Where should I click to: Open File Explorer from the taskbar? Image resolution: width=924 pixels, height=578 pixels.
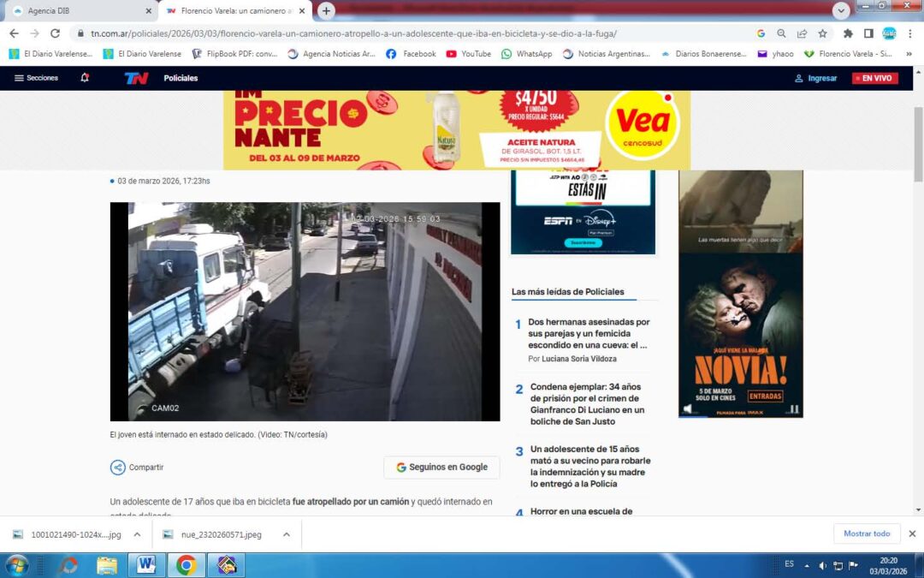coord(107,565)
